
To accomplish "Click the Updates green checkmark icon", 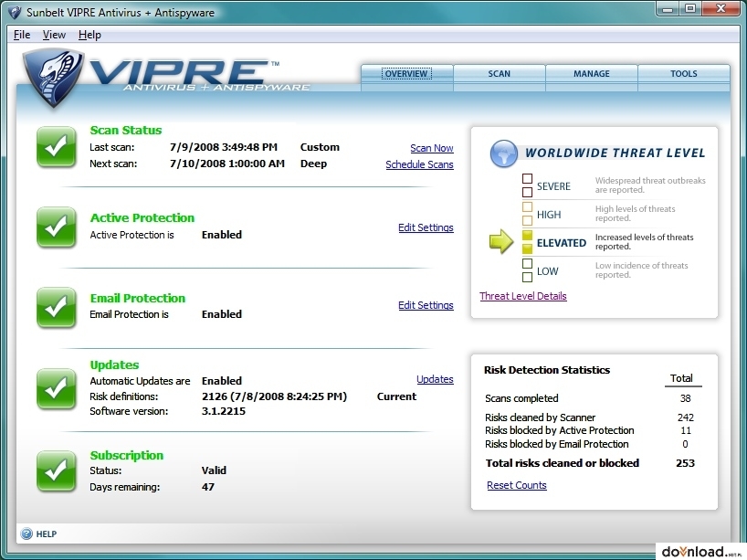I will pyautogui.click(x=57, y=389).
